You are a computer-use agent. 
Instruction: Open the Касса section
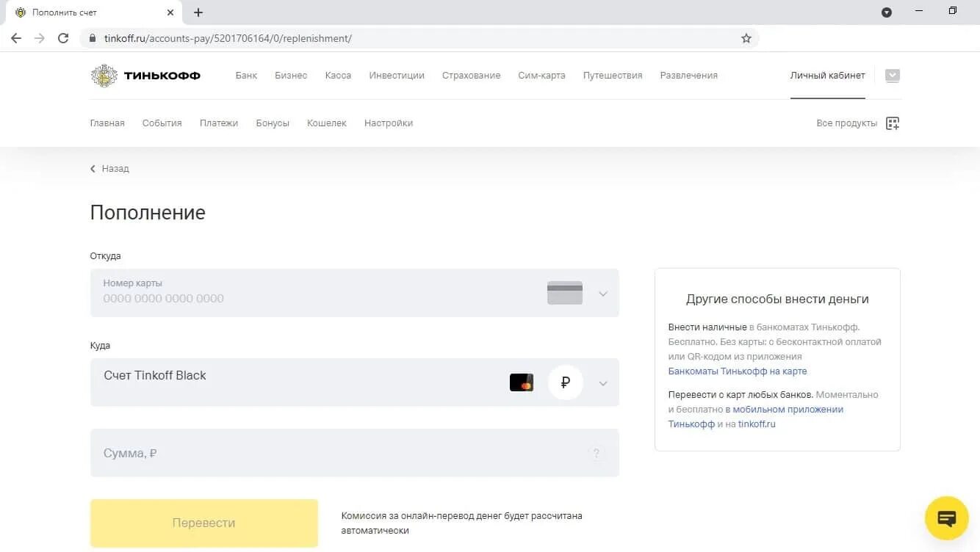pos(338,76)
